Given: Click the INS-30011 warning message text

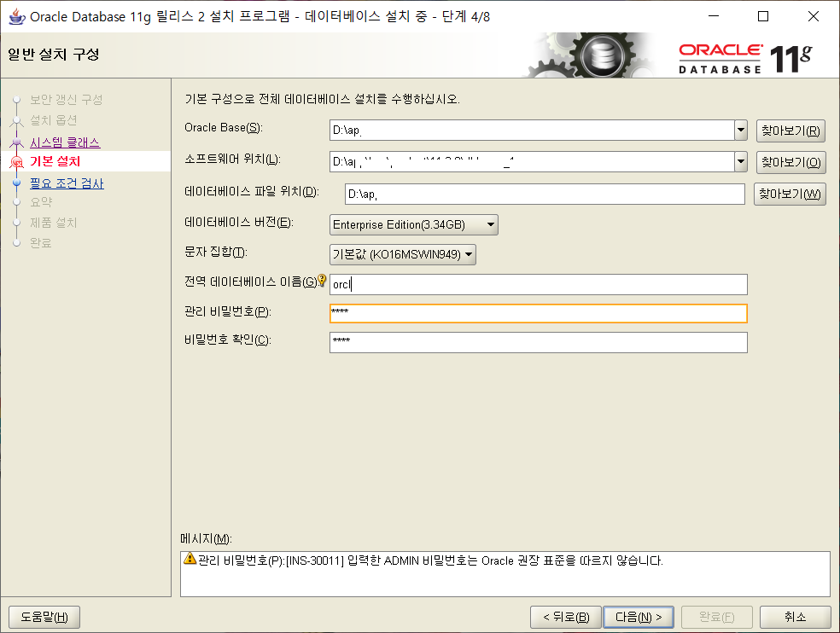Looking at the screenshot, I should point(431,560).
